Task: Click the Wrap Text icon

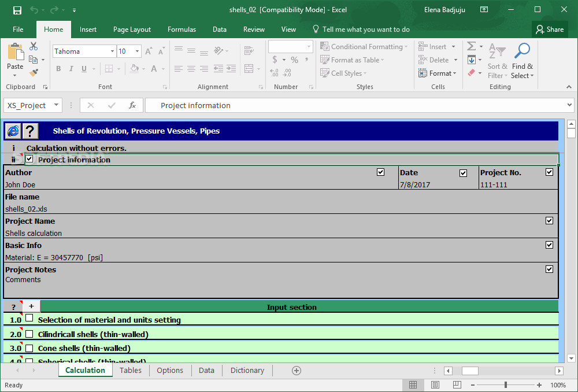Action: (249, 50)
